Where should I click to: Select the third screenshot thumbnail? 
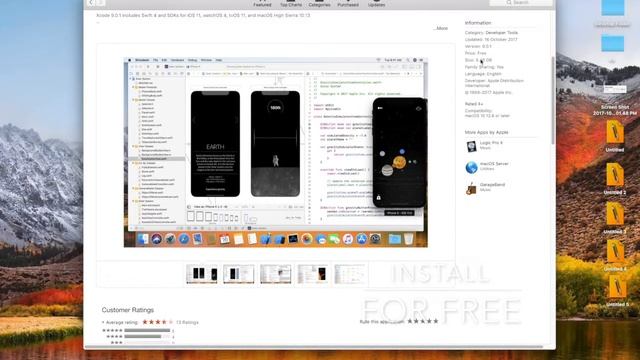276,274
